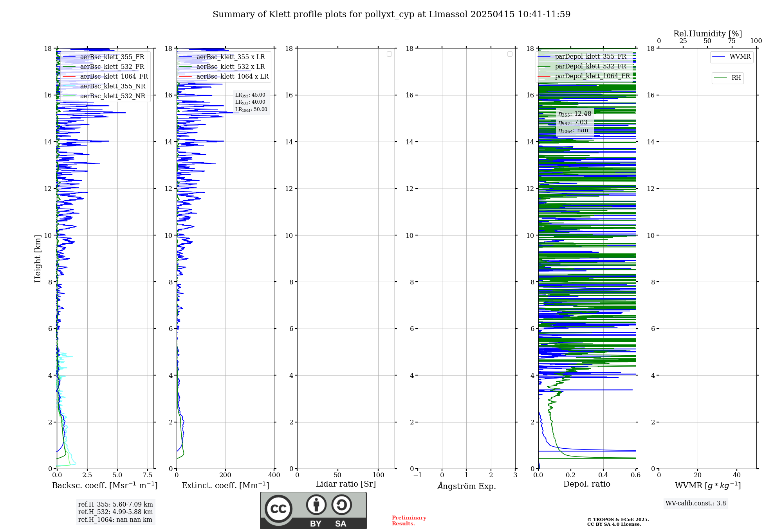The width and height of the screenshot is (783, 532).
Task: Click the BY attribution person icon
Action: pos(316,505)
